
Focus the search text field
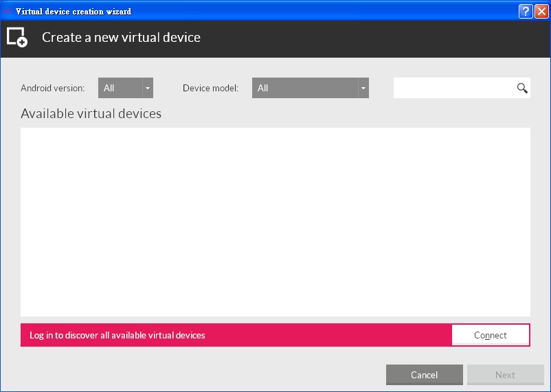[x=453, y=88]
